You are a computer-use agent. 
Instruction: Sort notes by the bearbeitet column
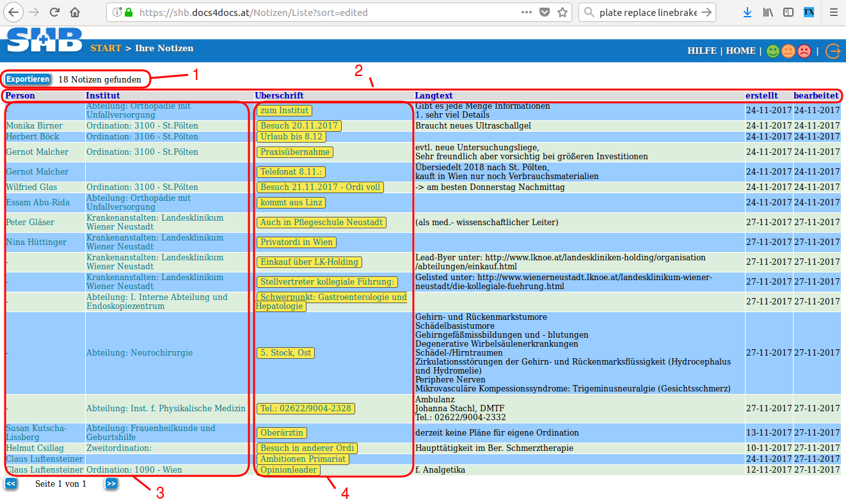816,96
